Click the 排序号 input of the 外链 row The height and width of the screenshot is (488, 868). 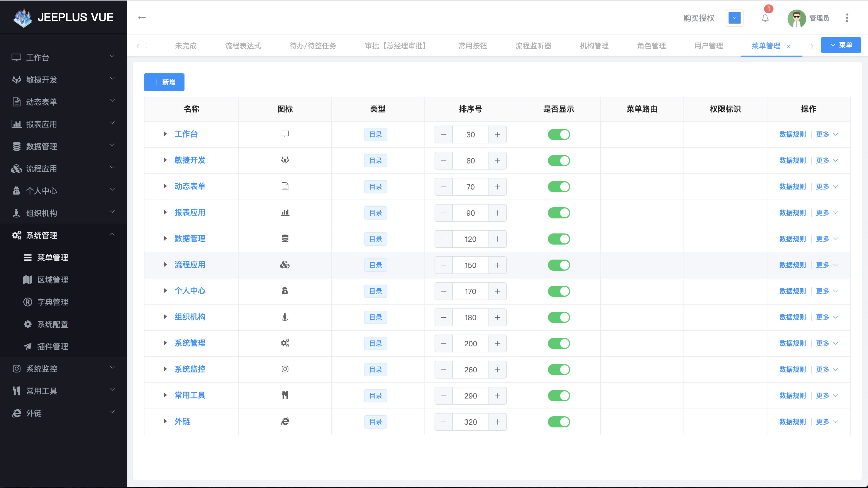coord(470,422)
